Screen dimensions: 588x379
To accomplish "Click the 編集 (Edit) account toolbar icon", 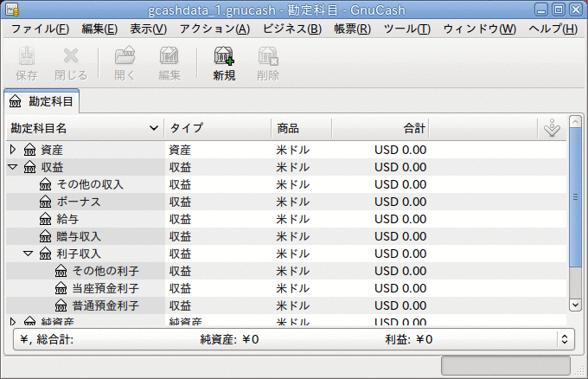I will [169, 58].
